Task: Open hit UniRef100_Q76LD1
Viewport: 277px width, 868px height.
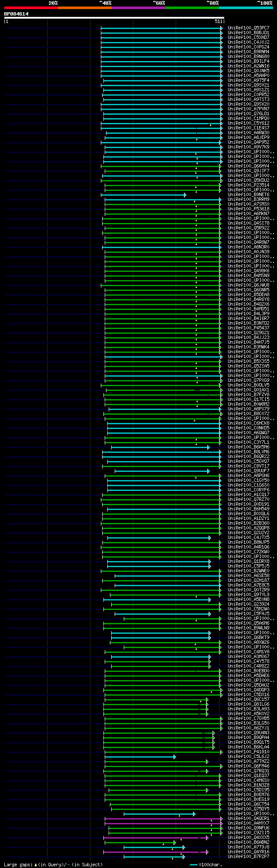Action: (248, 114)
